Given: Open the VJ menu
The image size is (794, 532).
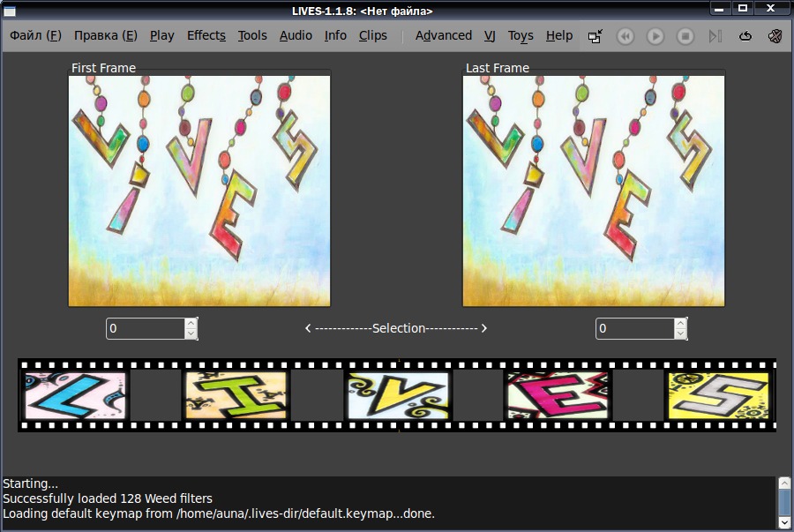Looking at the screenshot, I should [x=490, y=35].
